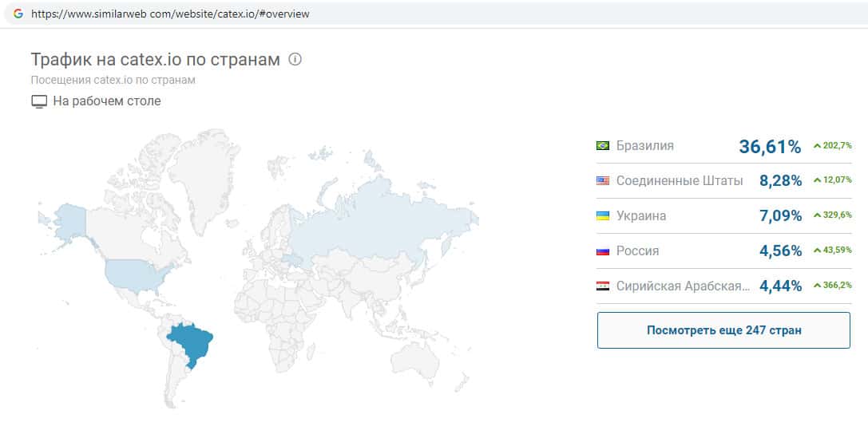Click the Ukraine flag icon
This screenshot has height=438, width=868.
click(603, 216)
